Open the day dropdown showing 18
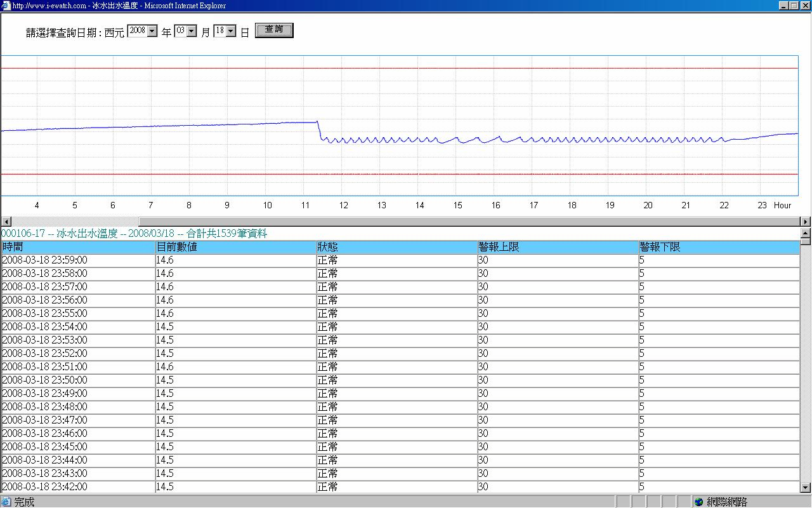Viewport: 812px width, 508px height. pos(230,30)
